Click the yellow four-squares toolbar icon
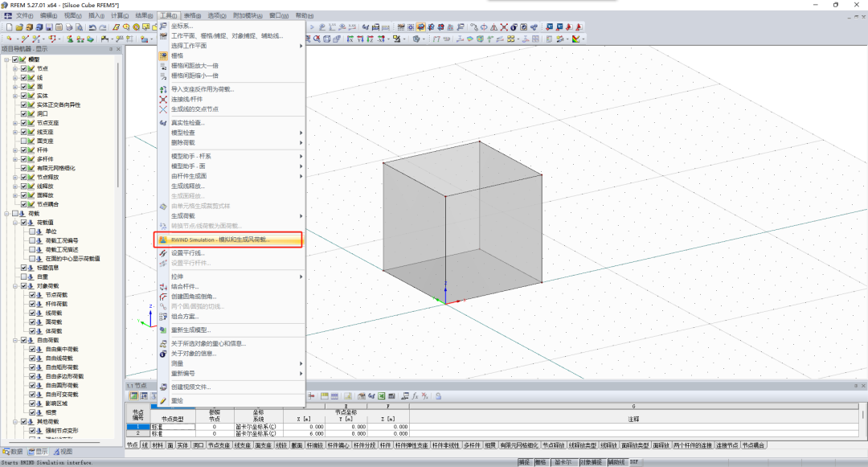 pos(511,39)
